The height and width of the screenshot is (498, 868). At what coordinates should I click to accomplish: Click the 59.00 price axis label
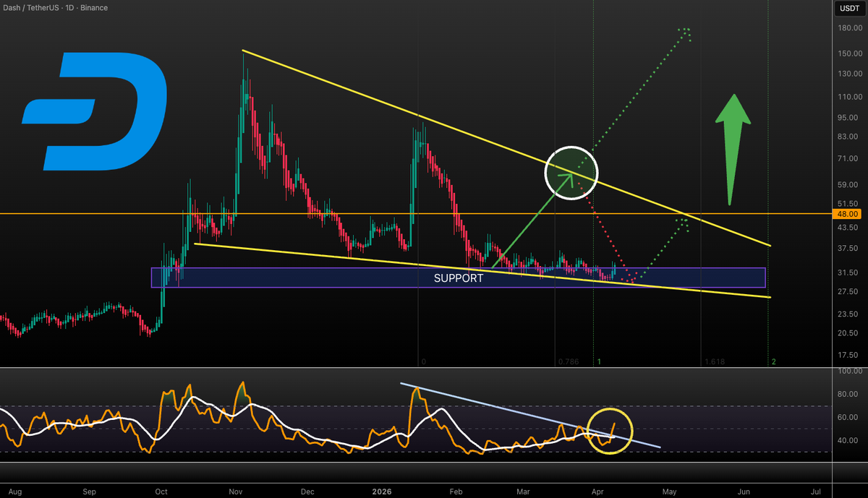[848, 184]
